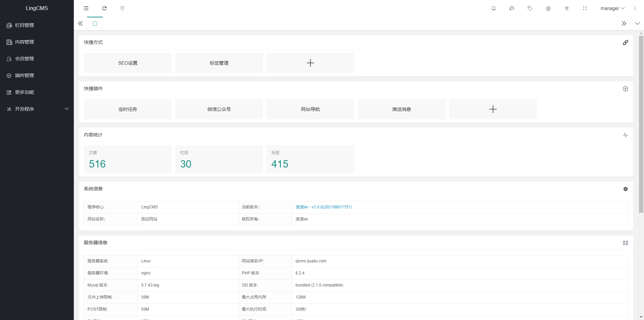Open the 凌凌ier v1.0.0 version link
This screenshot has width=644, height=320.
[x=324, y=207]
